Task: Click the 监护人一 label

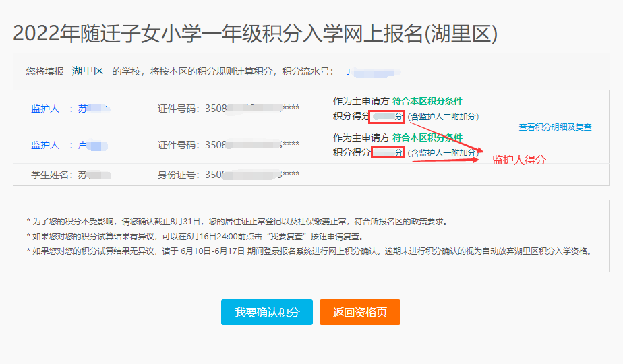Action: (52, 108)
